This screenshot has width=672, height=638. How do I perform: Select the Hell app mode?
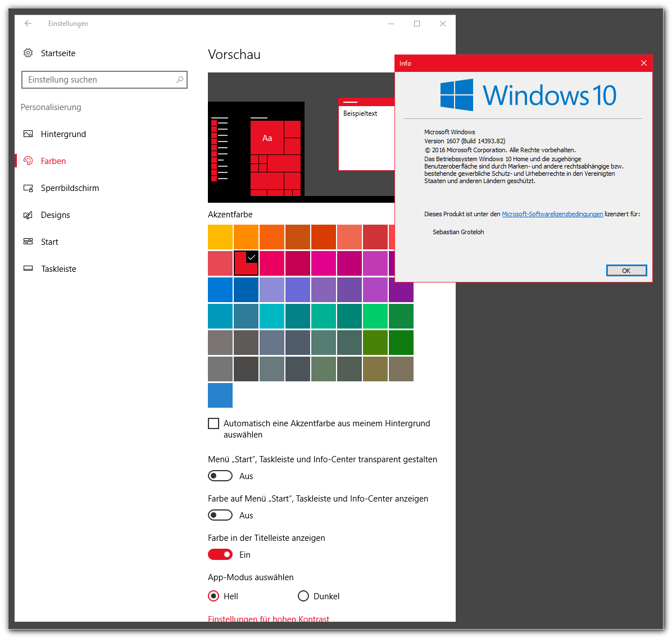(x=214, y=596)
